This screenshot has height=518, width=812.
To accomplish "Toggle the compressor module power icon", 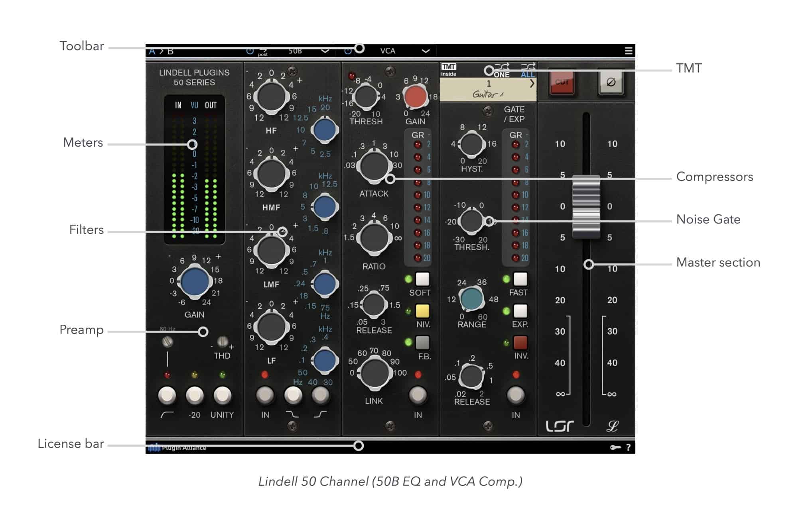I will (x=348, y=51).
